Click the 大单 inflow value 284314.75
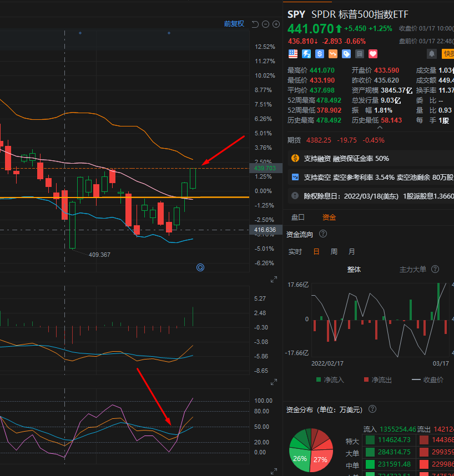The height and width of the screenshot is (476, 454). [394, 452]
